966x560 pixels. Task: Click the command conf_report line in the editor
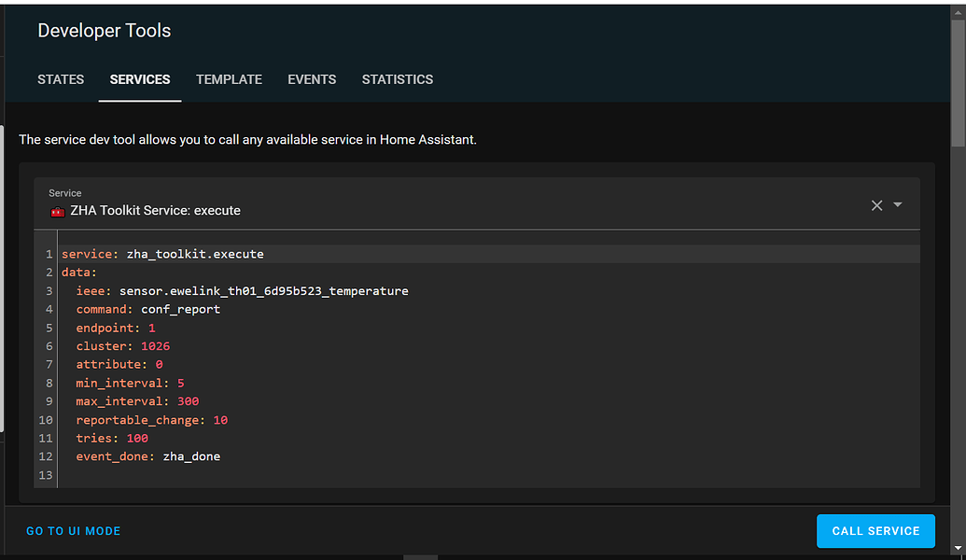(x=149, y=309)
